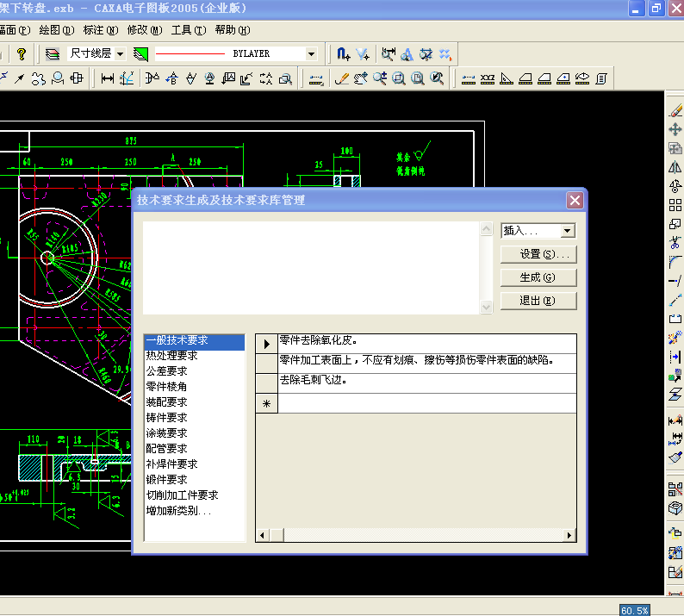Click the text area scroll-up arrow

point(486,228)
